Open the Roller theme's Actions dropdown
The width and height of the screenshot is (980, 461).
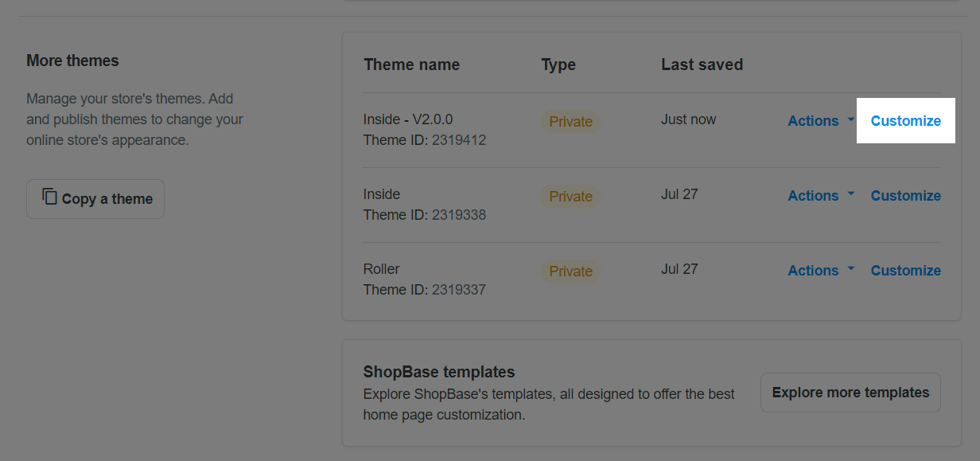coord(821,271)
